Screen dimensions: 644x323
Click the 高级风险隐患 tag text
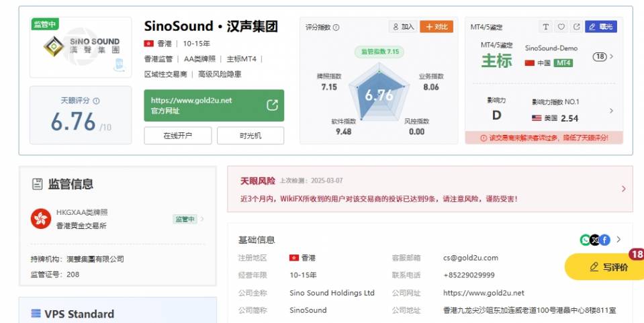[x=220, y=75]
